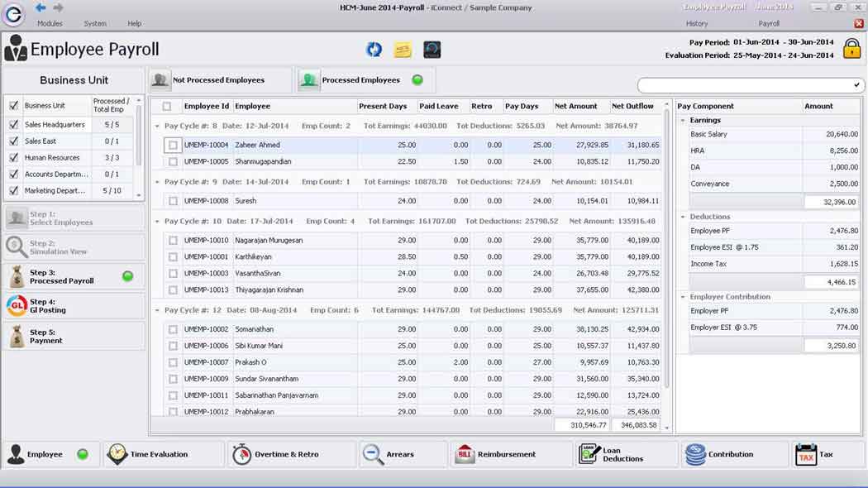Viewport: 868px width, 488px height.
Task: Go to Step 5: Payment
Action: pos(74,336)
